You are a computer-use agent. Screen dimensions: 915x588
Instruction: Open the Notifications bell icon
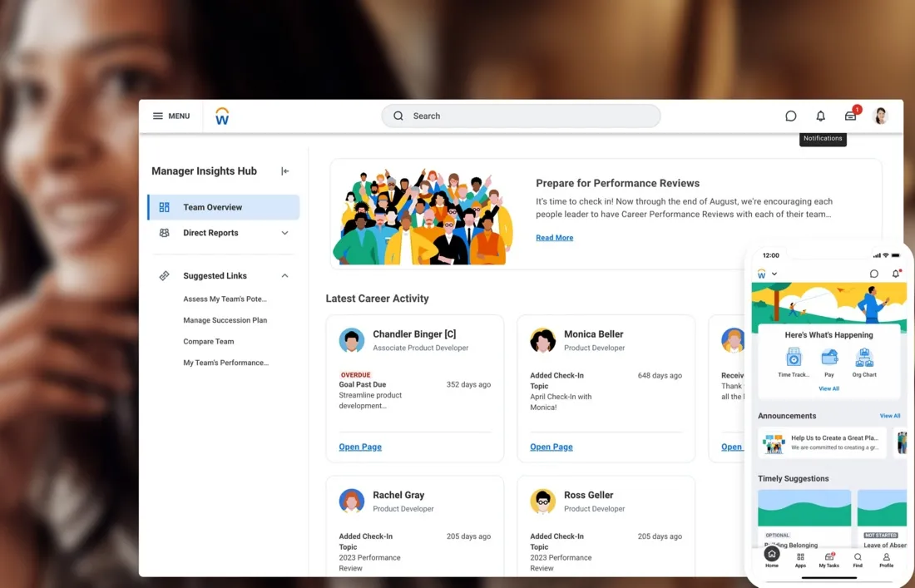(820, 116)
